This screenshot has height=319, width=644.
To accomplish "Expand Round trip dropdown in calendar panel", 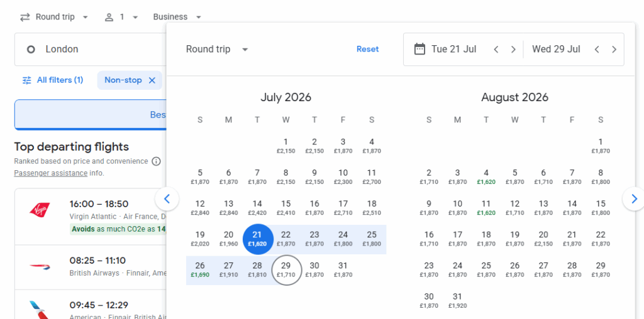I will 217,49.
